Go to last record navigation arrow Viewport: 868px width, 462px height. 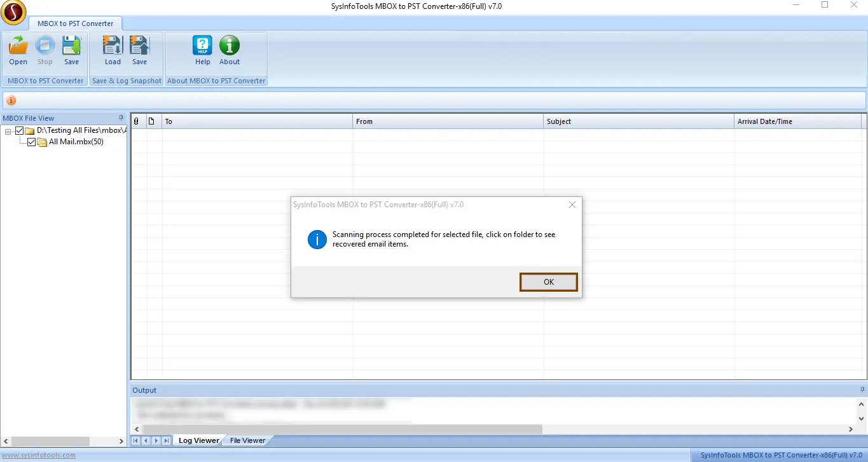point(167,440)
